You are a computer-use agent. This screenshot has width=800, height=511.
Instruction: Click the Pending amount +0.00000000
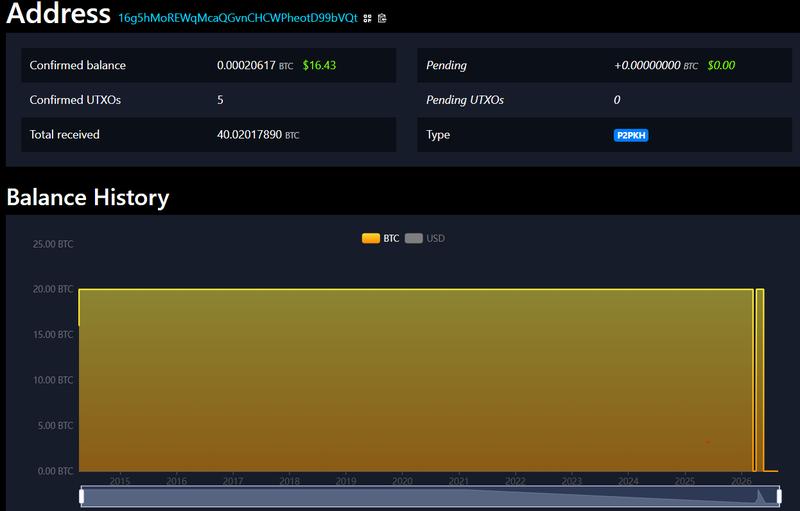647,65
